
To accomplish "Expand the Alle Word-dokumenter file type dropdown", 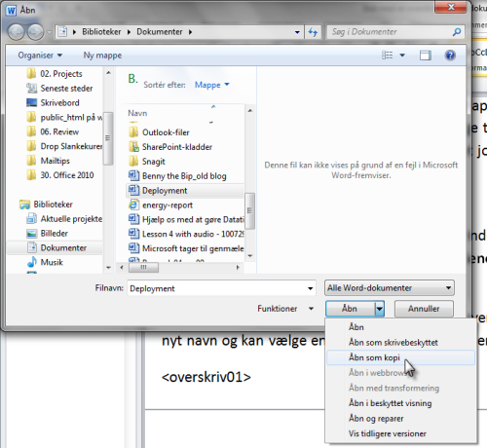I will [390, 288].
